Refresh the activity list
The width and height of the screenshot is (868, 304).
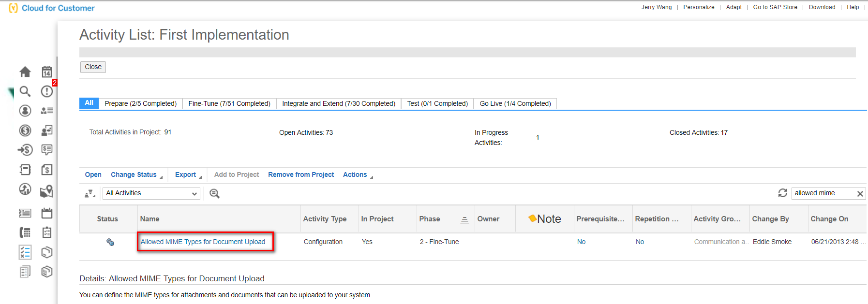click(x=782, y=193)
